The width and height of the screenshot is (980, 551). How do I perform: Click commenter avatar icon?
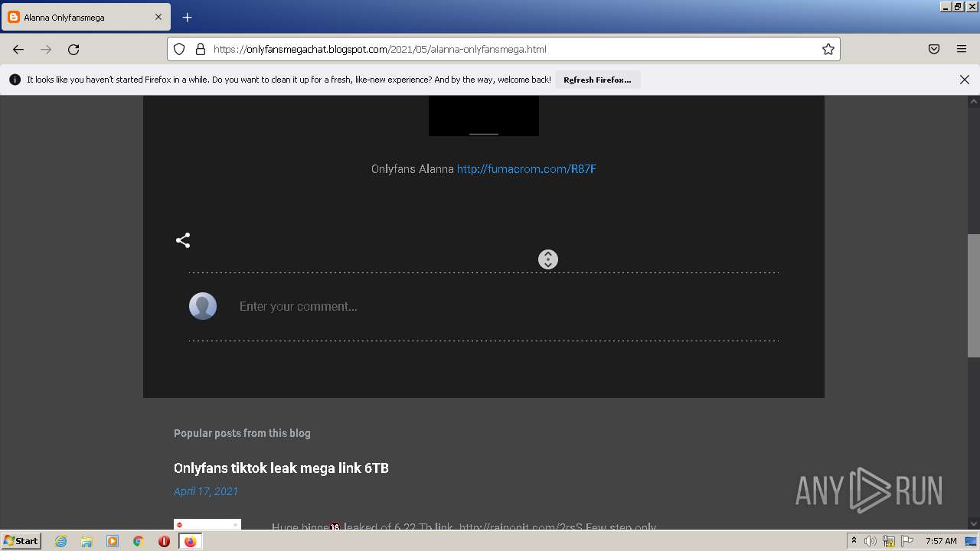pyautogui.click(x=203, y=306)
